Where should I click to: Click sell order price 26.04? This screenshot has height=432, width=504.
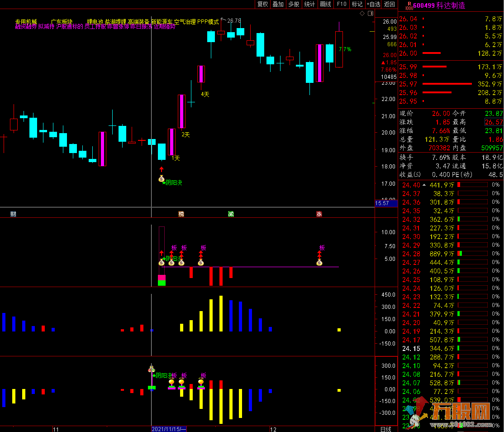(408, 19)
